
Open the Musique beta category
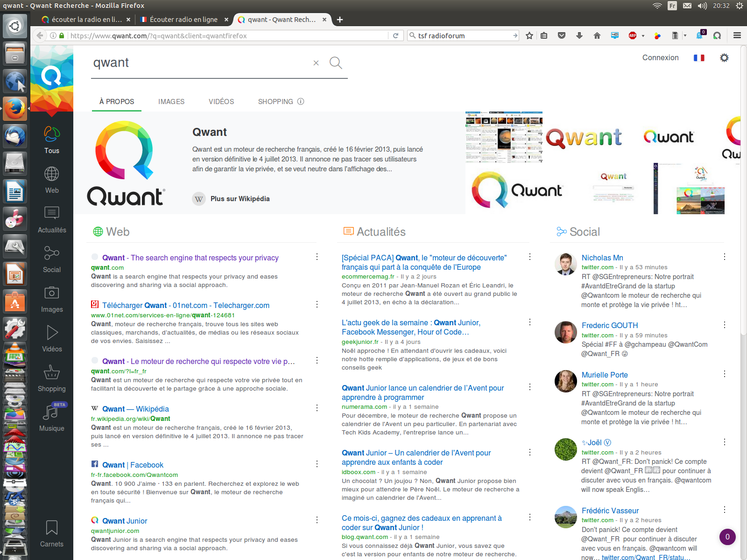point(52,418)
